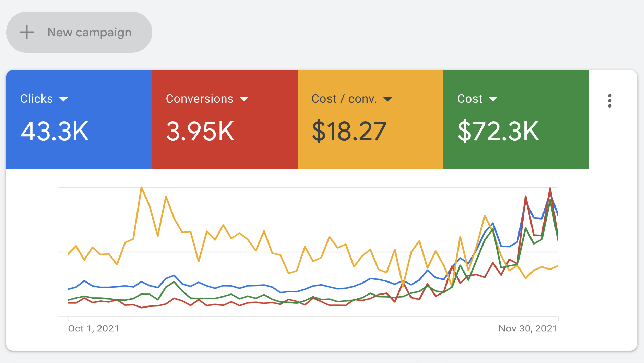The height and width of the screenshot is (363, 644).
Task: Click the Clicks metric label text
Action: tap(36, 99)
